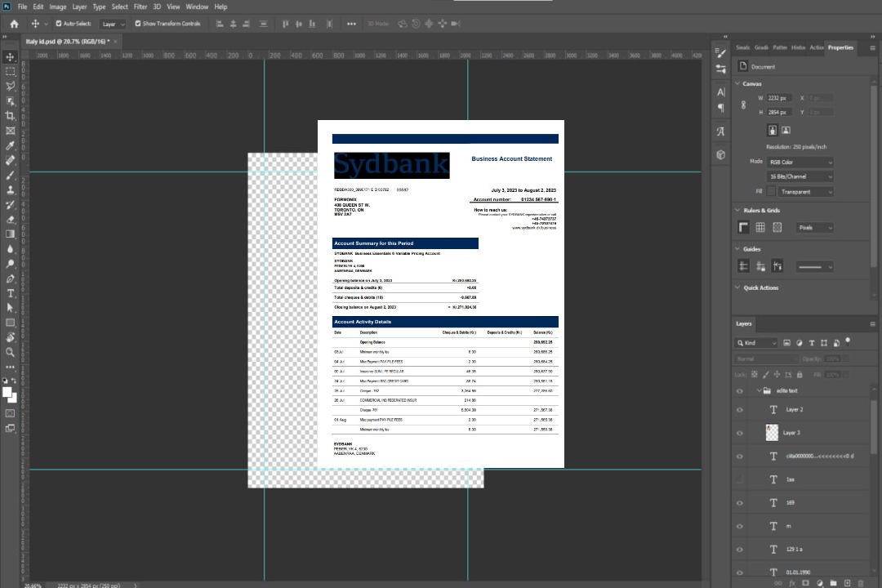Click the lock all padlock icon
The height and width of the screenshot is (588, 882).
pos(800,374)
